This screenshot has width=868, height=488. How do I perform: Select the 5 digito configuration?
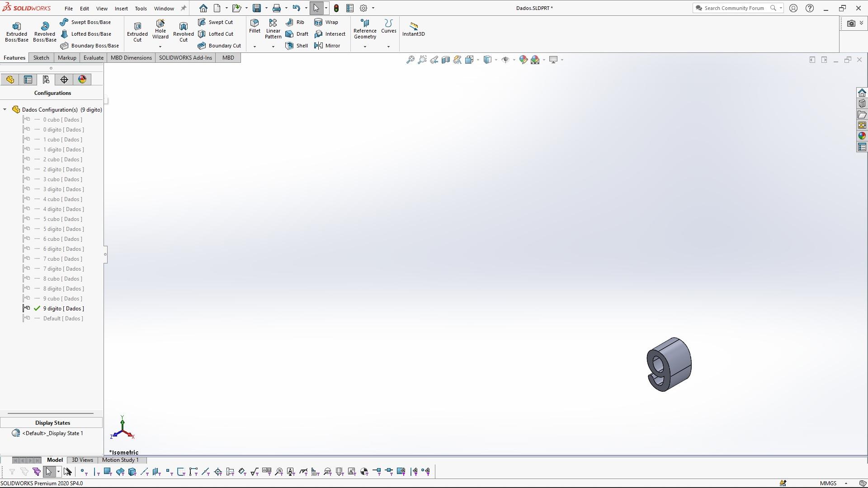point(64,229)
